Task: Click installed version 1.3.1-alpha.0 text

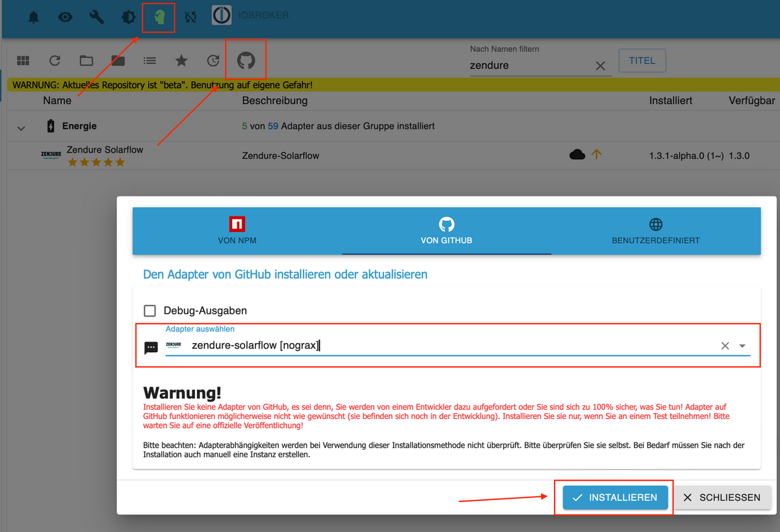Action: coord(686,156)
